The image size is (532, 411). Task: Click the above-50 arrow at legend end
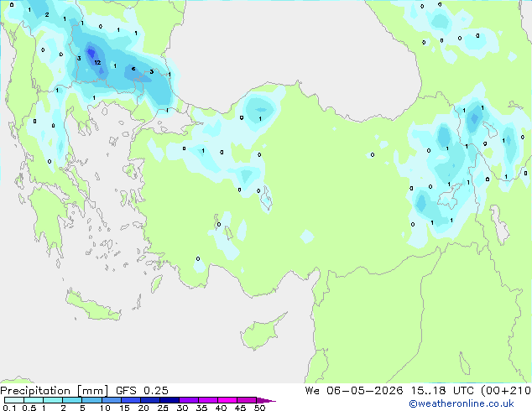266,400
